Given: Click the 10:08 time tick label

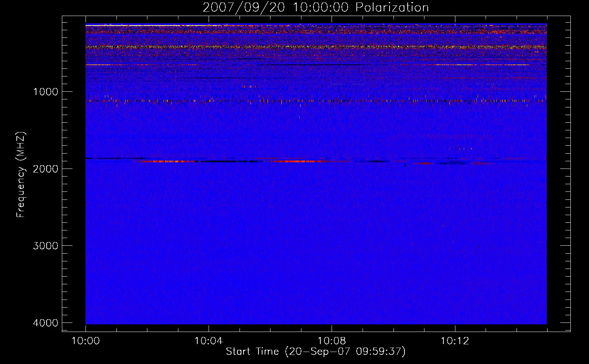Looking at the screenshot, I should (x=332, y=341).
